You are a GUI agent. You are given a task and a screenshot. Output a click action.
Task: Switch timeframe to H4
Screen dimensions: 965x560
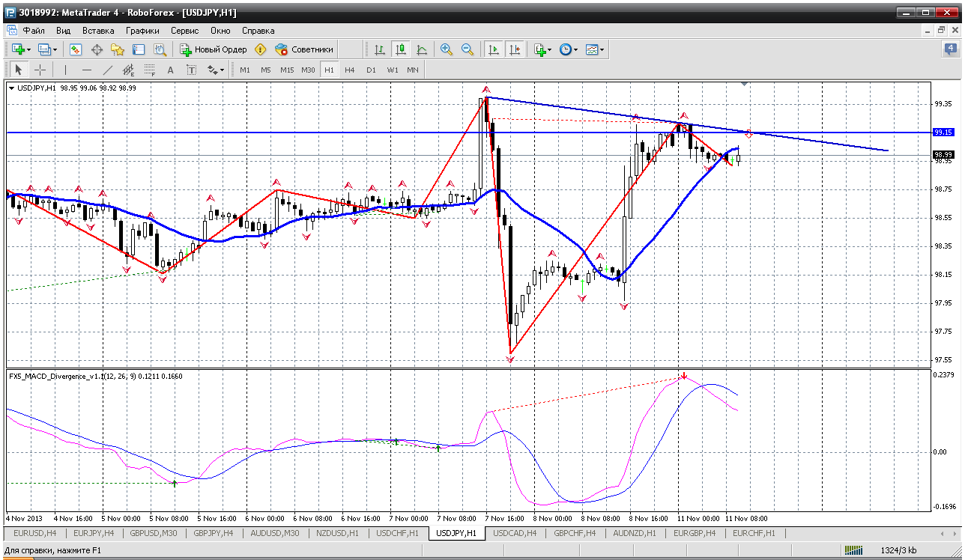click(350, 70)
